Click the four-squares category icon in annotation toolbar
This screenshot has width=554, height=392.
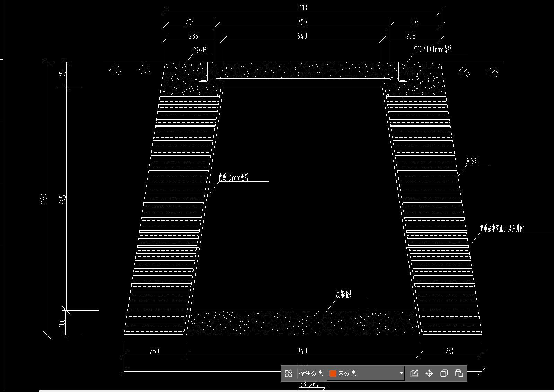[x=289, y=373]
